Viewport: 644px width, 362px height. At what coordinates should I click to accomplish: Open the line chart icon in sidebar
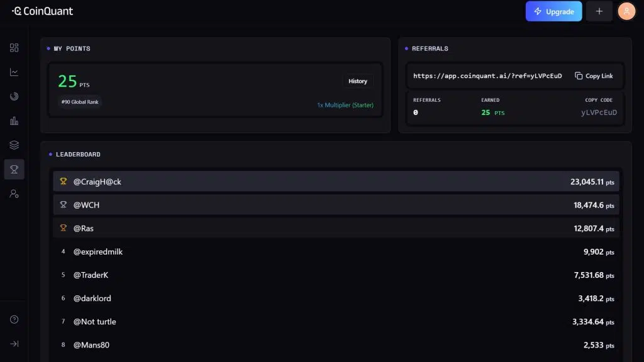(x=14, y=72)
